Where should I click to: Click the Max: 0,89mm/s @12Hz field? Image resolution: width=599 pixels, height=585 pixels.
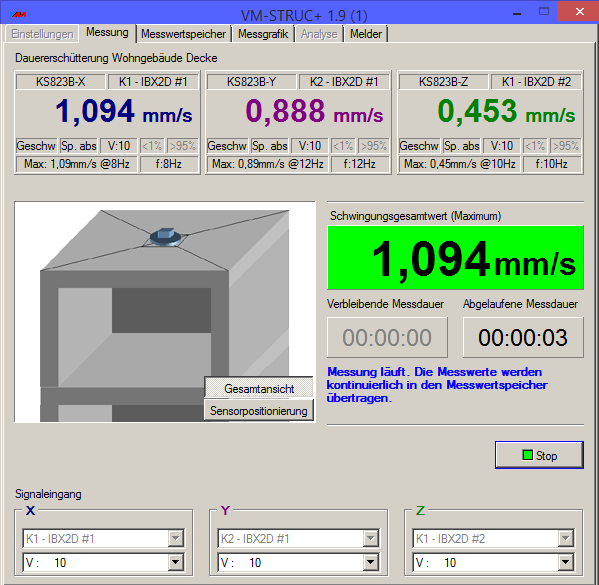tap(267, 164)
